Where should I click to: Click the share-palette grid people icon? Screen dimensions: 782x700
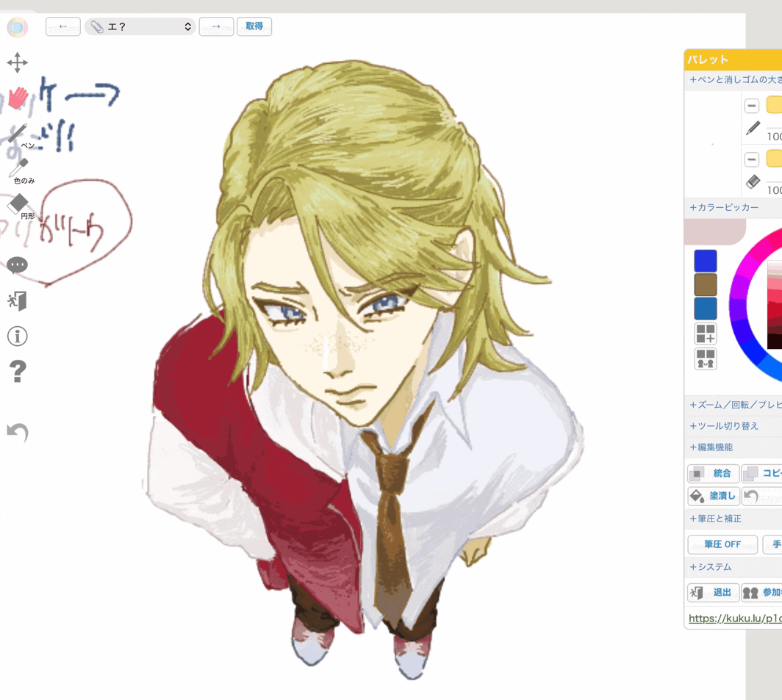point(706,358)
